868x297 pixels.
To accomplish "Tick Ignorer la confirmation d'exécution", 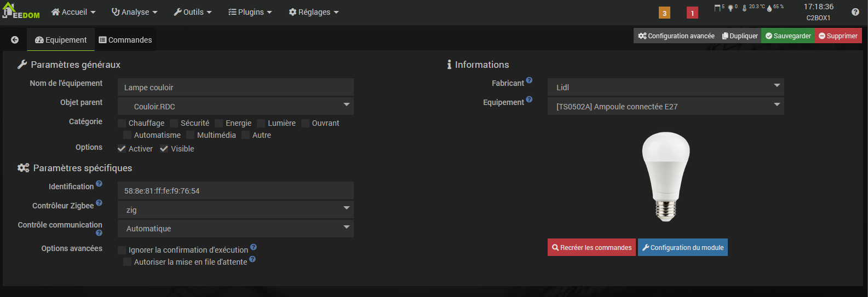I will [122, 250].
